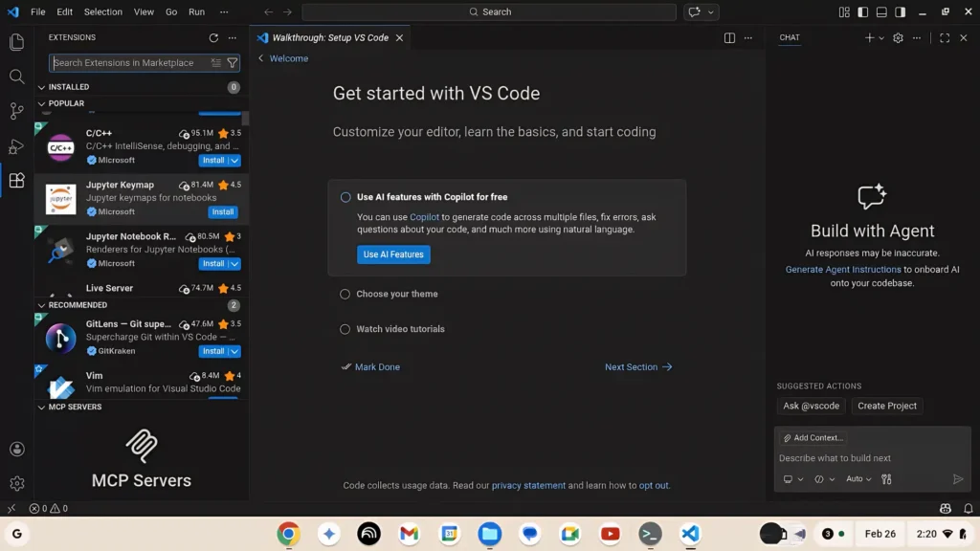The height and width of the screenshot is (551, 980).
Task: Open editor more actions ellipsis
Action: (x=748, y=37)
